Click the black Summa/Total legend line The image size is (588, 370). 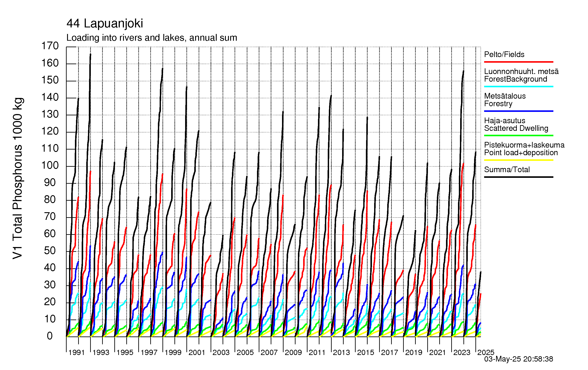[x=519, y=177]
